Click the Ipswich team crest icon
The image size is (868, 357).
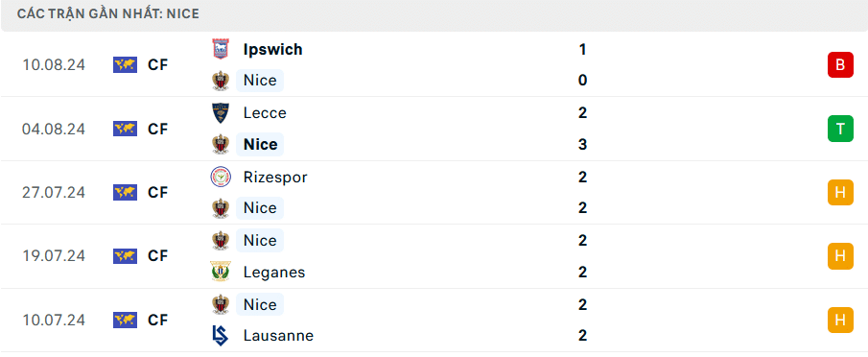(x=221, y=49)
